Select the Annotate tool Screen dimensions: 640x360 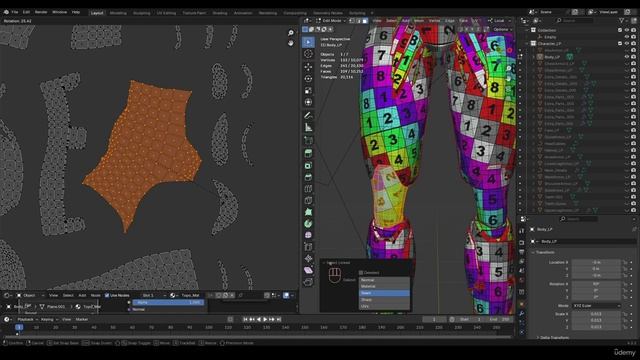click(309, 116)
